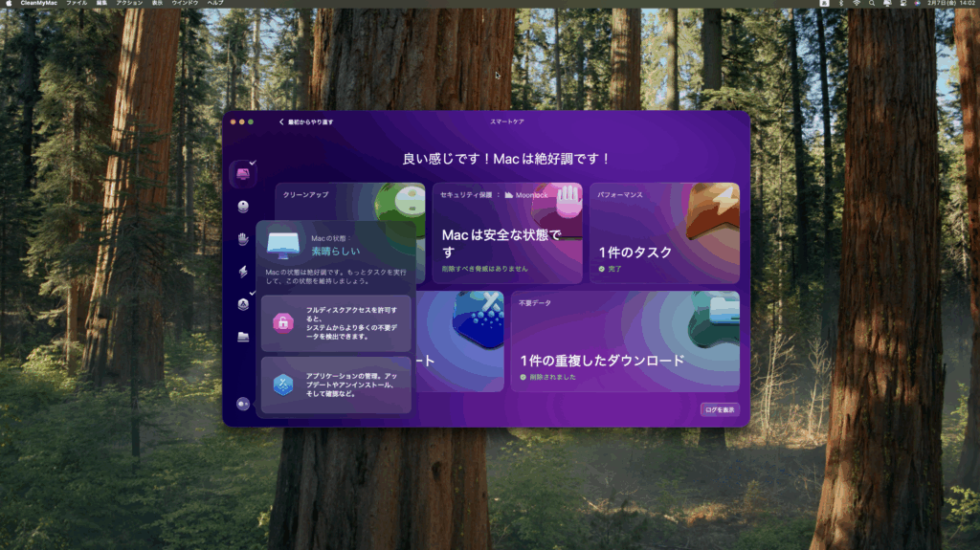Open the Apple menu
The width and height of the screenshot is (980, 550).
point(9,3)
